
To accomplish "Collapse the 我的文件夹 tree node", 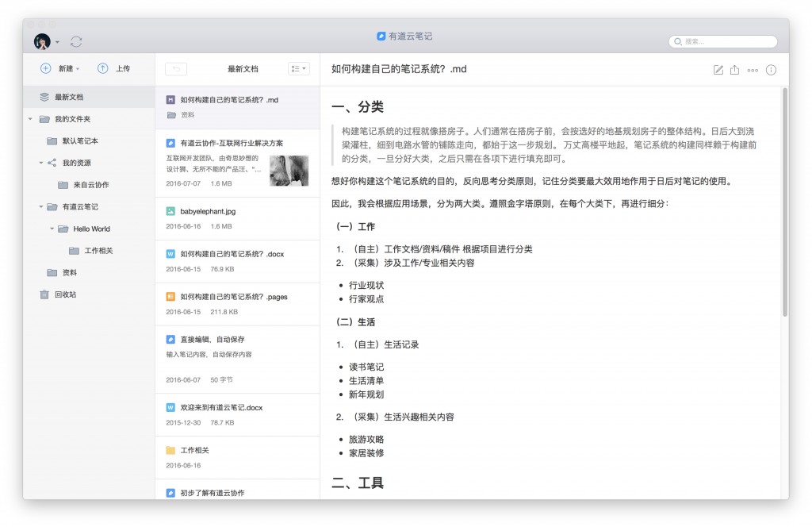I will click(x=30, y=119).
